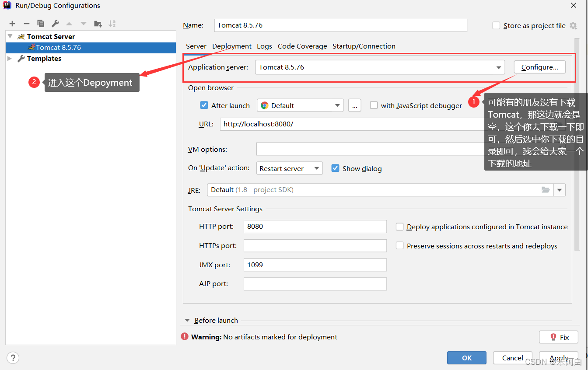Viewport: 588px width, 370px height.
Task: Uncheck After launch checkbox
Action: (x=204, y=105)
